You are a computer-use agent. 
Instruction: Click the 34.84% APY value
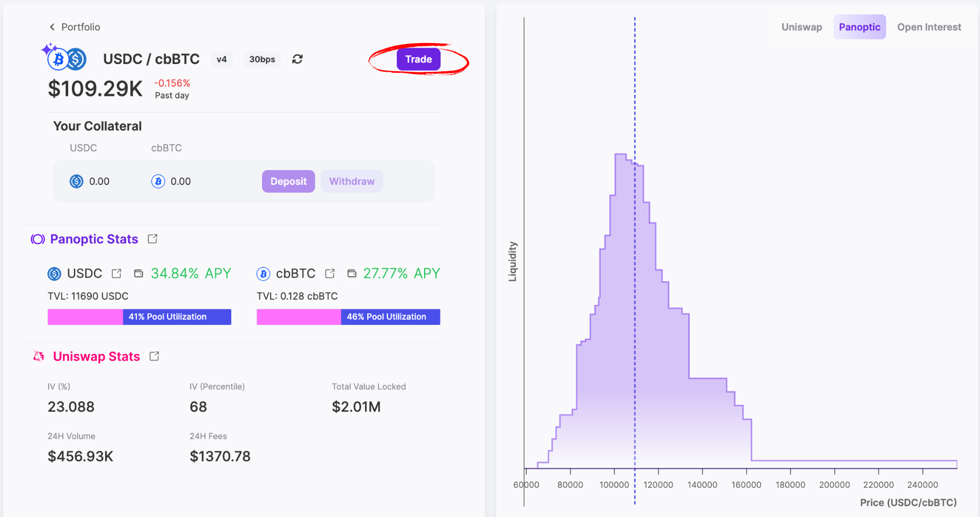click(191, 274)
